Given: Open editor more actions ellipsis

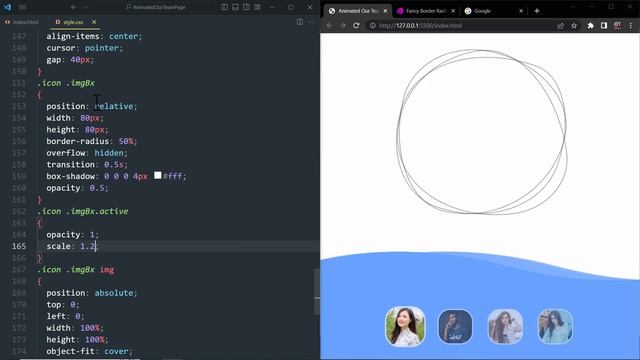Looking at the screenshot, I should coord(311,22).
